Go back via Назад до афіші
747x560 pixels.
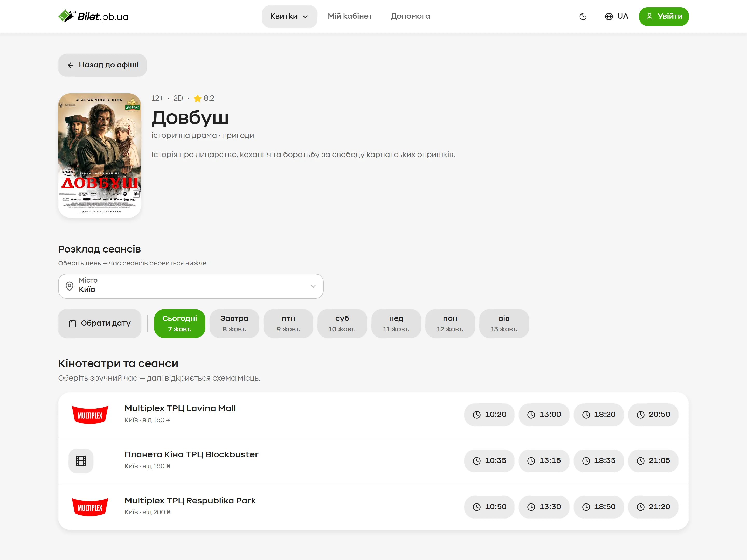pyautogui.click(x=102, y=65)
